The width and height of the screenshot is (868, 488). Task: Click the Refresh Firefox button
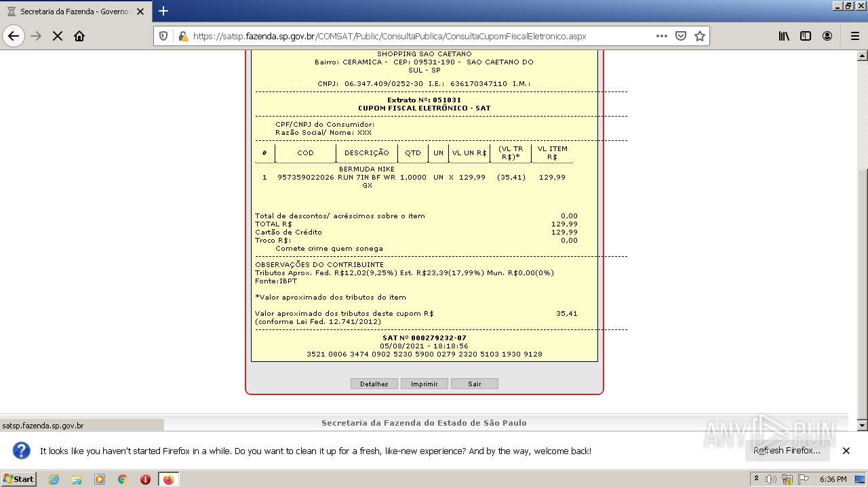787,451
